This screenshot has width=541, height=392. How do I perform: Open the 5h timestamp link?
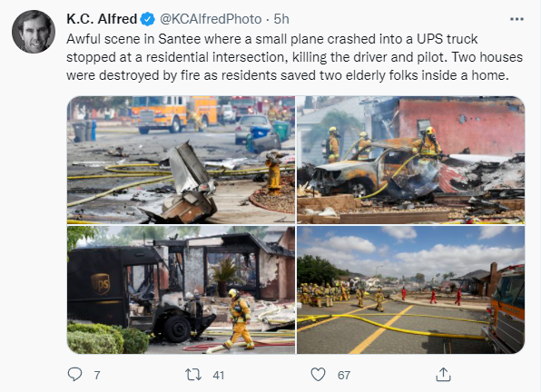click(281, 19)
